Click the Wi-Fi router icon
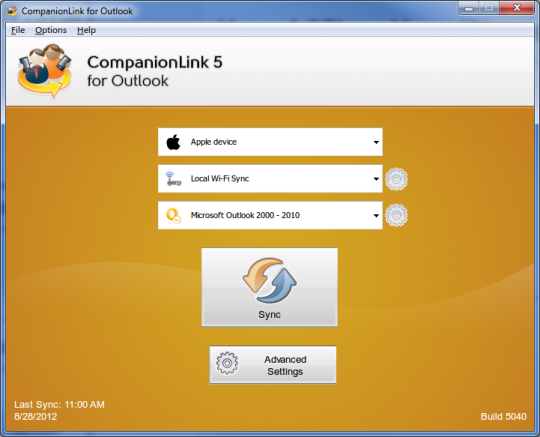 [x=173, y=179]
